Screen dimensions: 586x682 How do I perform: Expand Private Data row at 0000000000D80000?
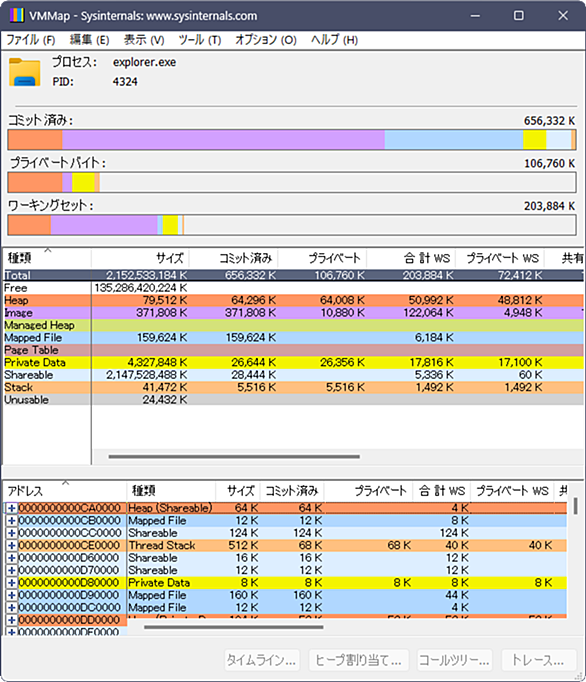(12, 583)
